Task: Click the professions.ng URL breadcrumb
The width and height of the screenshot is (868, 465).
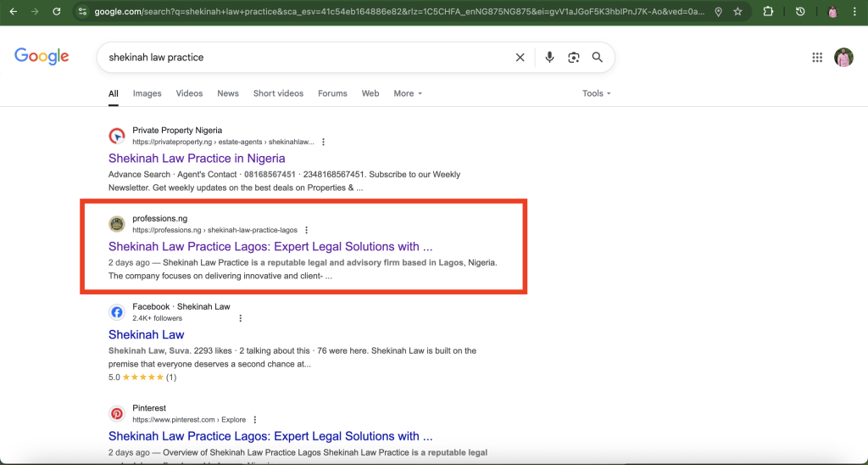Action: pos(214,230)
